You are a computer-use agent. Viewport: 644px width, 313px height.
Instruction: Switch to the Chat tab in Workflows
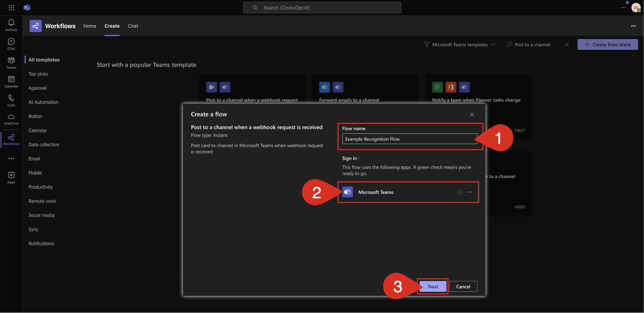(133, 26)
